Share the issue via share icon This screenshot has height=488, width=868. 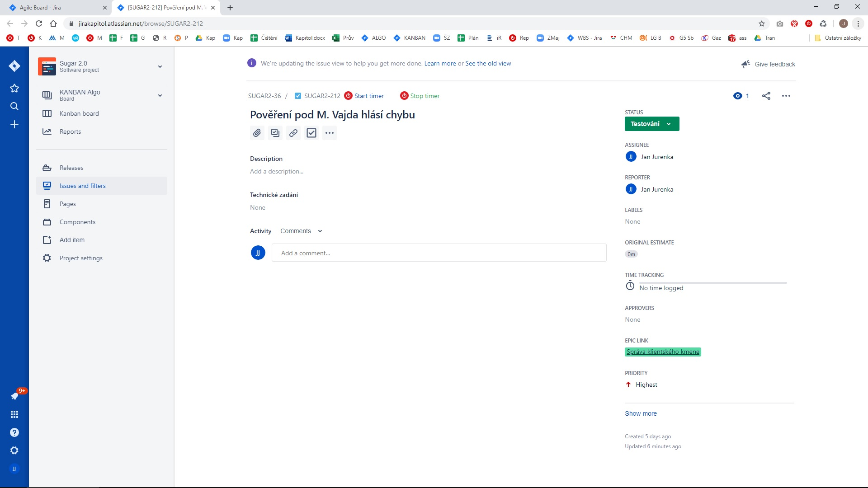pyautogui.click(x=766, y=95)
